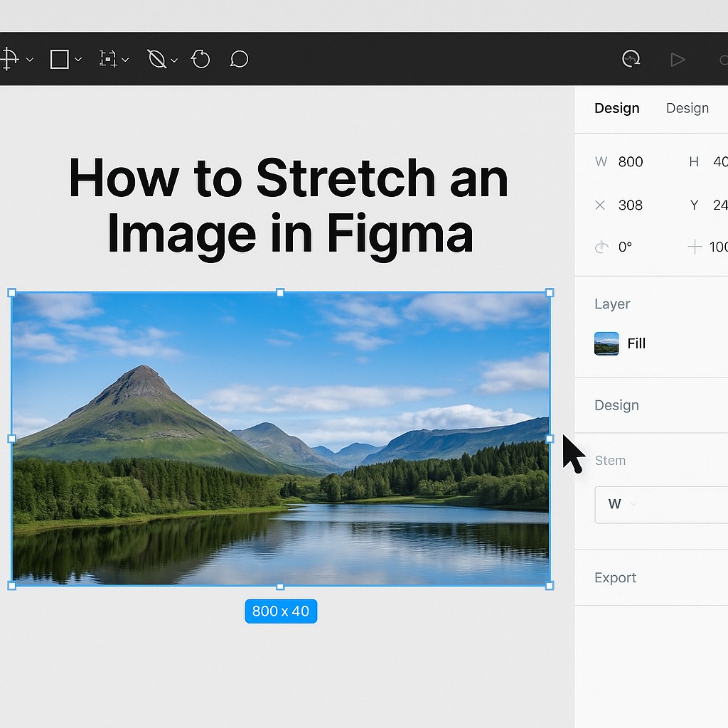728x728 pixels.
Task: Open the Pen tool dropdown chevron
Action: coord(173,60)
